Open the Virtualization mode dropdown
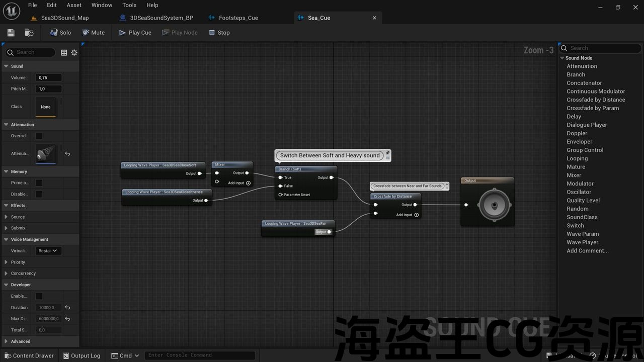 coord(48,251)
